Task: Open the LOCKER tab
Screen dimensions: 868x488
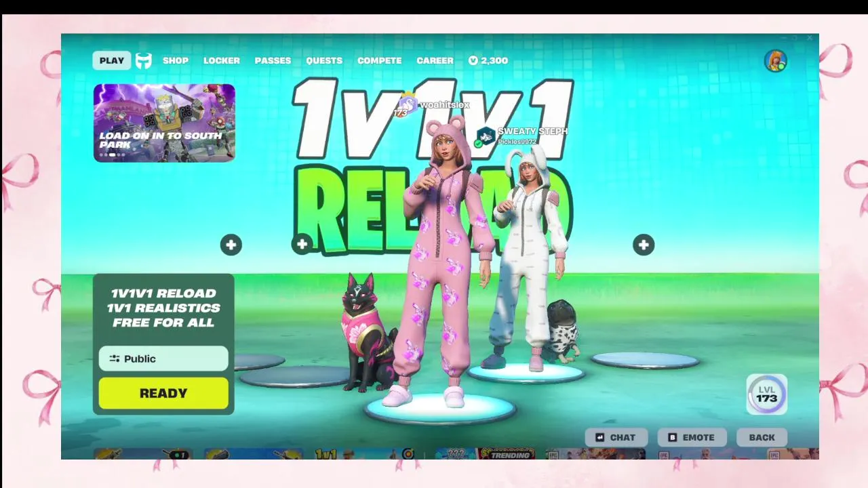Action: tap(222, 60)
